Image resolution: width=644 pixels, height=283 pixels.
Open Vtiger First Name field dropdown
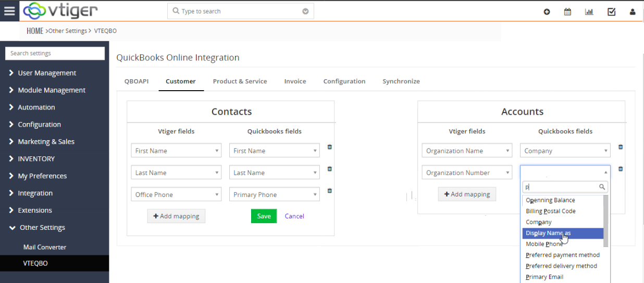tap(176, 151)
